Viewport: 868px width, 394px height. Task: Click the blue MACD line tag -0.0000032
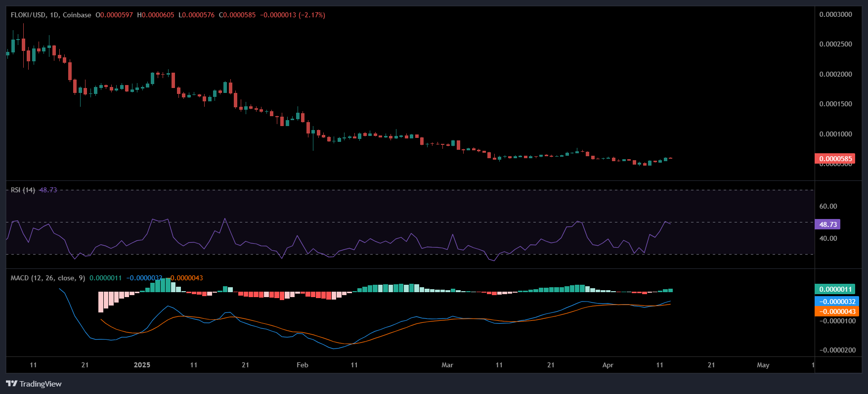click(x=836, y=302)
